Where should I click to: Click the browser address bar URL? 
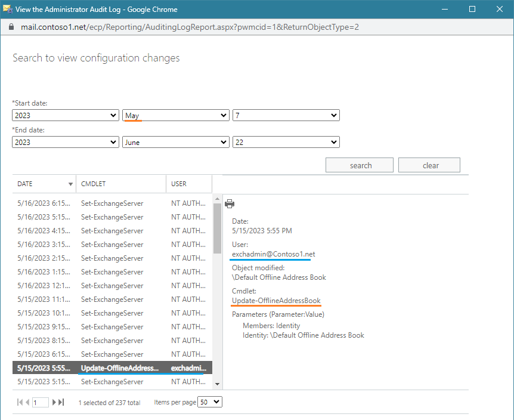(190, 27)
